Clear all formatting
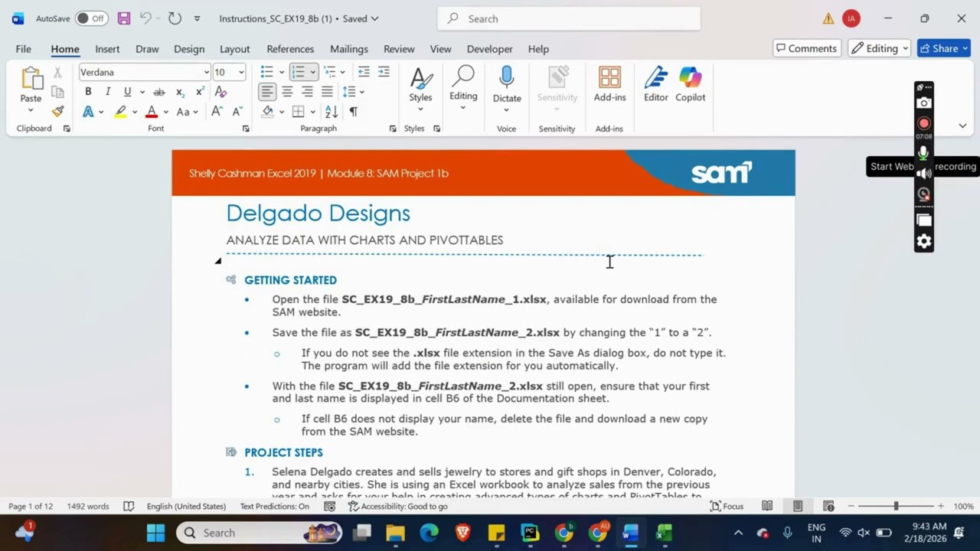The width and height of the screenshot is (980, 551). pyautogui.click(x=220, y=92)
